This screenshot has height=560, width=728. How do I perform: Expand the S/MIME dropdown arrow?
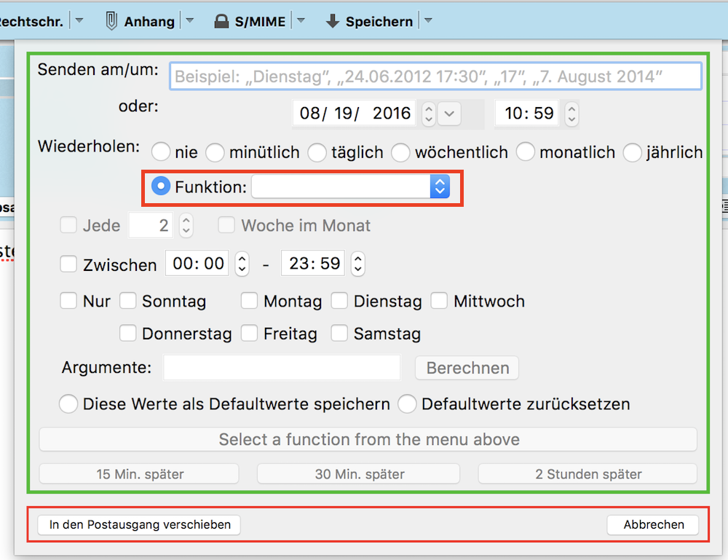pyautogui.click(x=300, y=21)
